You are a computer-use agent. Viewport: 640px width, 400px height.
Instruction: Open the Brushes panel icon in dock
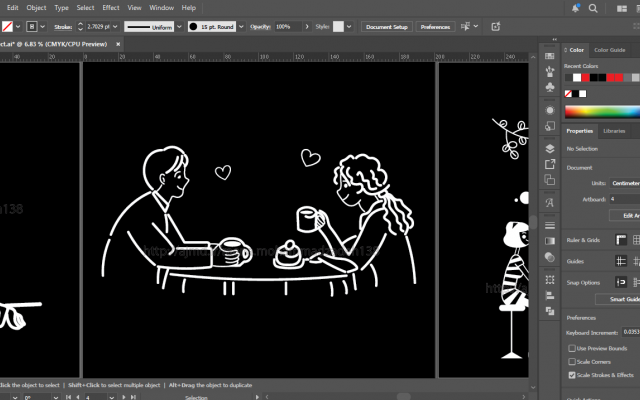click(x=550, y=71)
